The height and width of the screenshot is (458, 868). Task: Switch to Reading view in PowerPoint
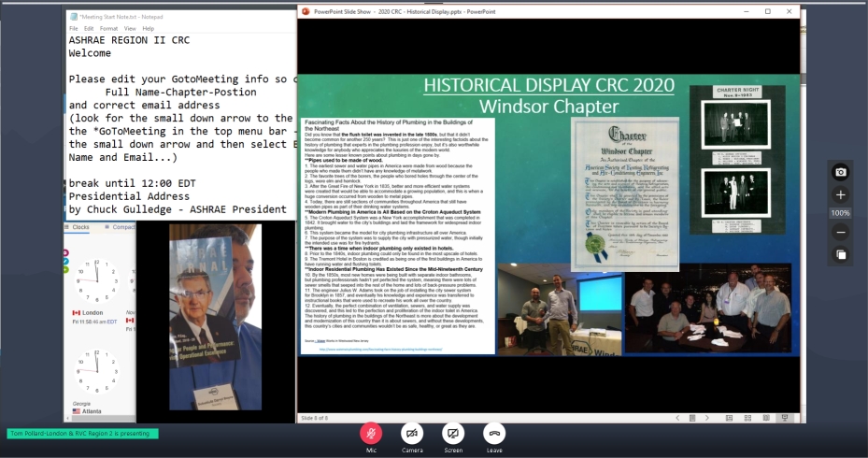766,418
